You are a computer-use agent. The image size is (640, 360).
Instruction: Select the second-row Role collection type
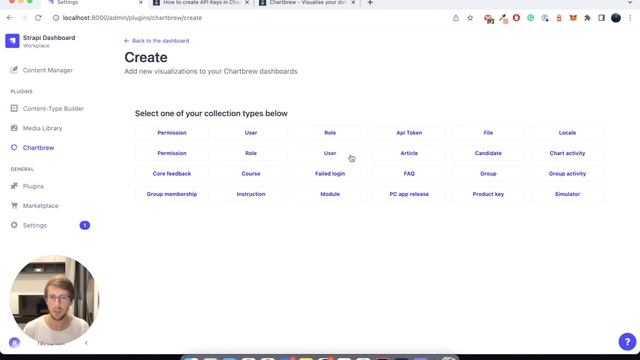pyautogui.click(x=251, y=153)
